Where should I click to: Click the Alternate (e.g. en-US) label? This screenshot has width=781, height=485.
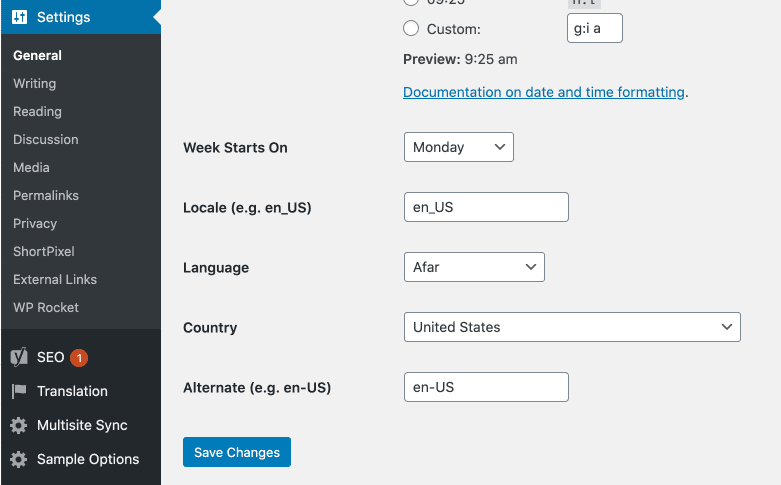coord(257,387)
